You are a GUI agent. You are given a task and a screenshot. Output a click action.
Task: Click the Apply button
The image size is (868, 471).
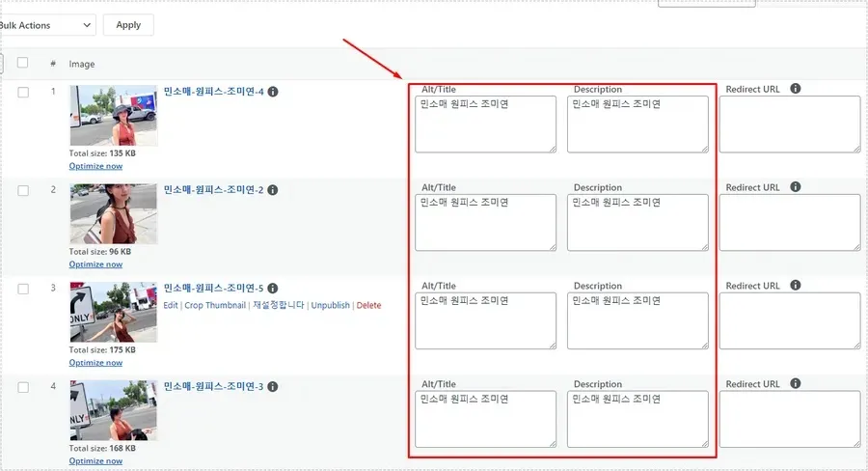[x=128, y=25]
